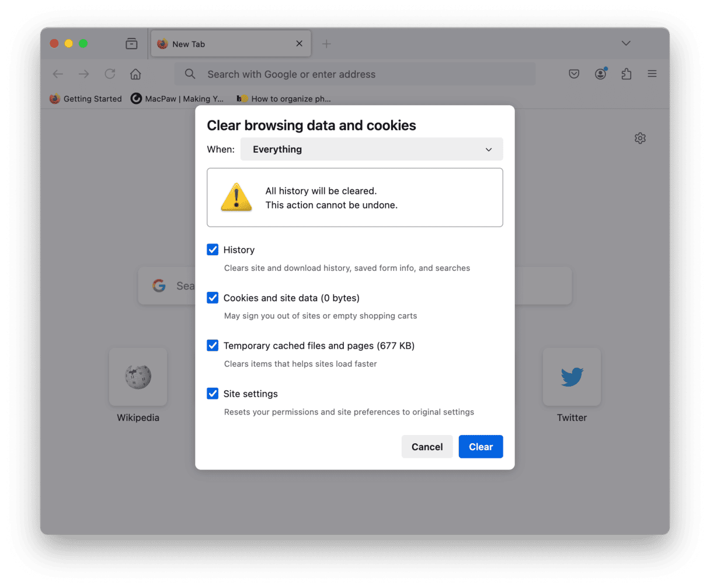Toggle Cookies and site data checkbox
Screen dimensions: 710x588
pyautogui.click(x=213, y=298)
